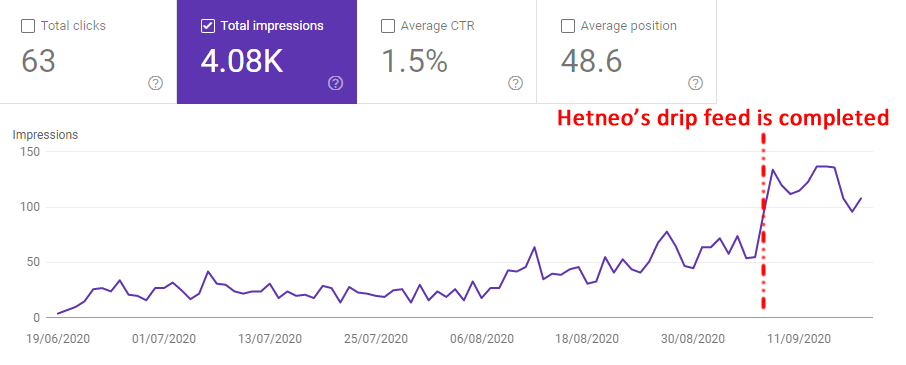This screenshot has height=365, width=906.
Task: Select the Average position card showing 48.6
Action: pos(627,52)
